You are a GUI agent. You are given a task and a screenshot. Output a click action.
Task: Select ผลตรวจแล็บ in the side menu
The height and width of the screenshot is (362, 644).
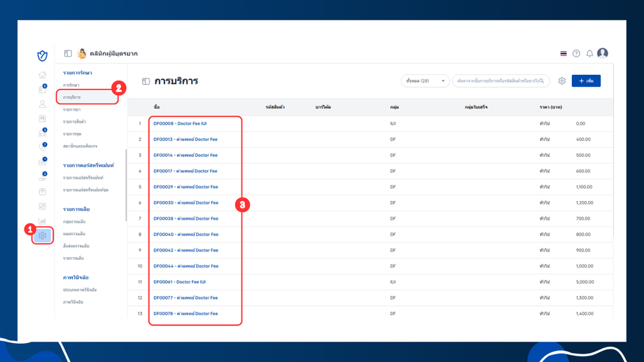(x=74, y=234)
